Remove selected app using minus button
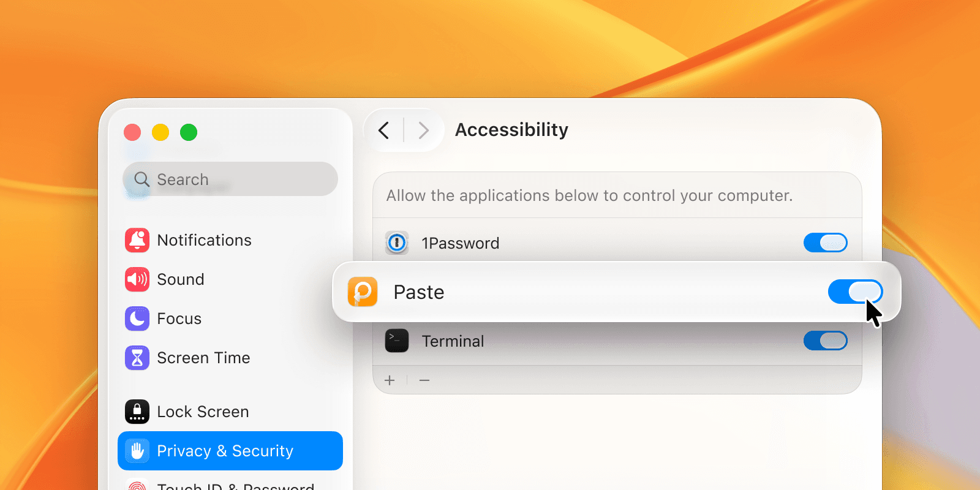 tap(424, 380)
